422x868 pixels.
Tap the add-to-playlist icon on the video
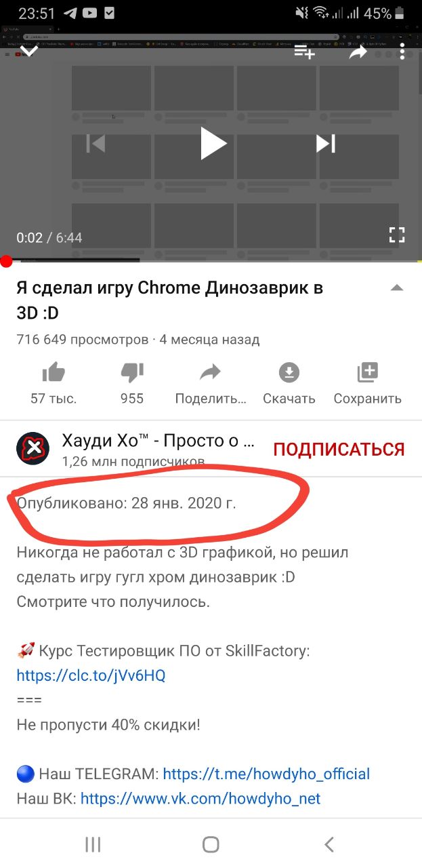point(304,52)
